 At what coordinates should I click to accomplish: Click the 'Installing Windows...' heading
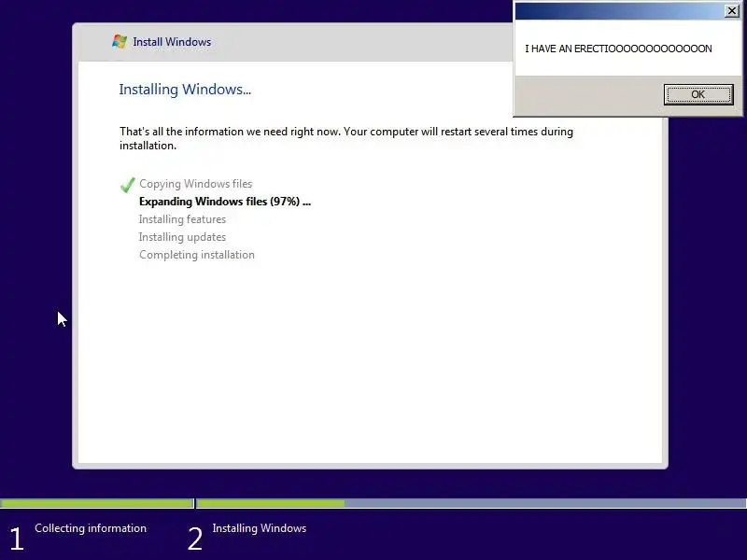point(185,90)
